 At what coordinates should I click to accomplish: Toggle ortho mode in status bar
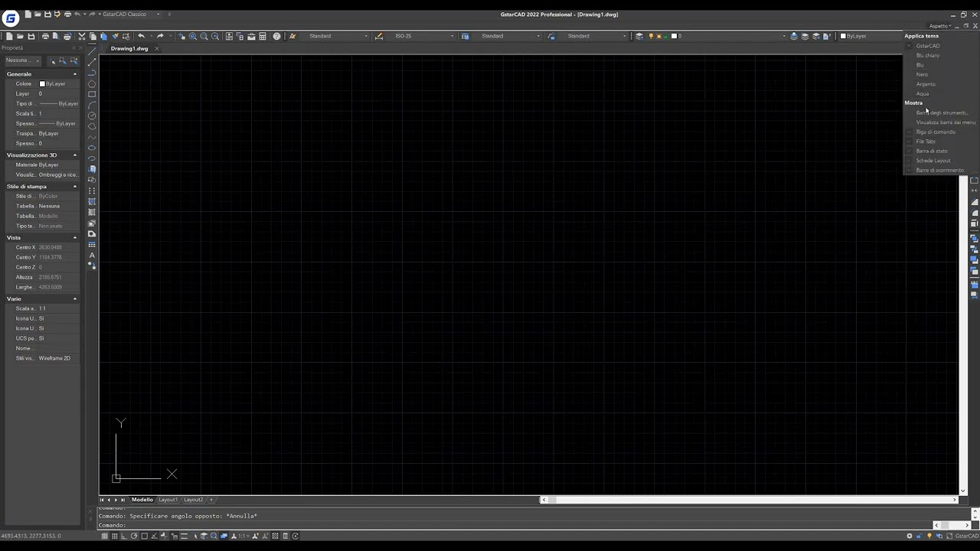point(124,536)
